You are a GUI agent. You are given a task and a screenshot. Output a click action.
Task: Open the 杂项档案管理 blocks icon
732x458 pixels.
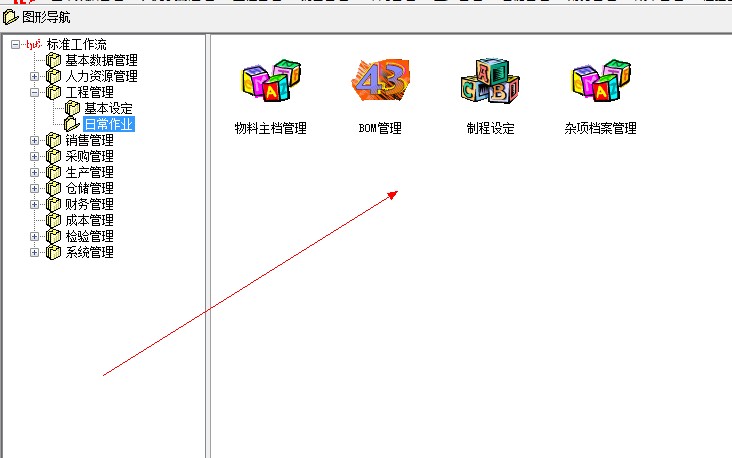(601, 80)
